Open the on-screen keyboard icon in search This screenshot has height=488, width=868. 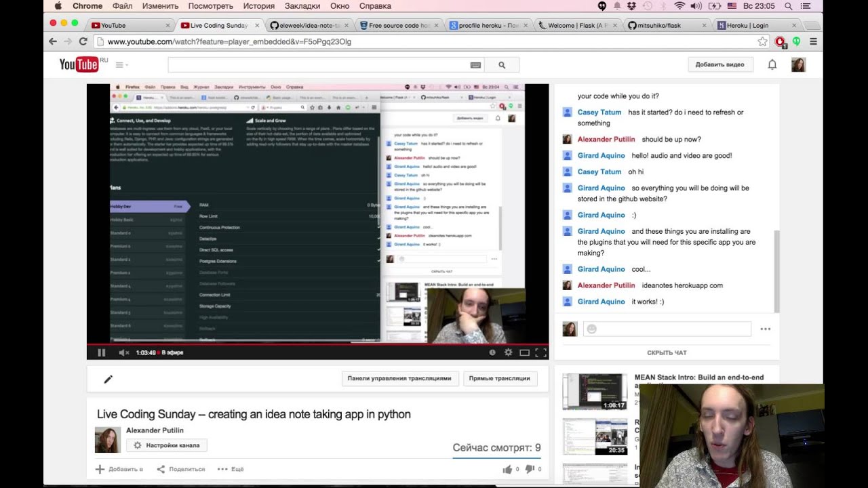coord(475,65)
